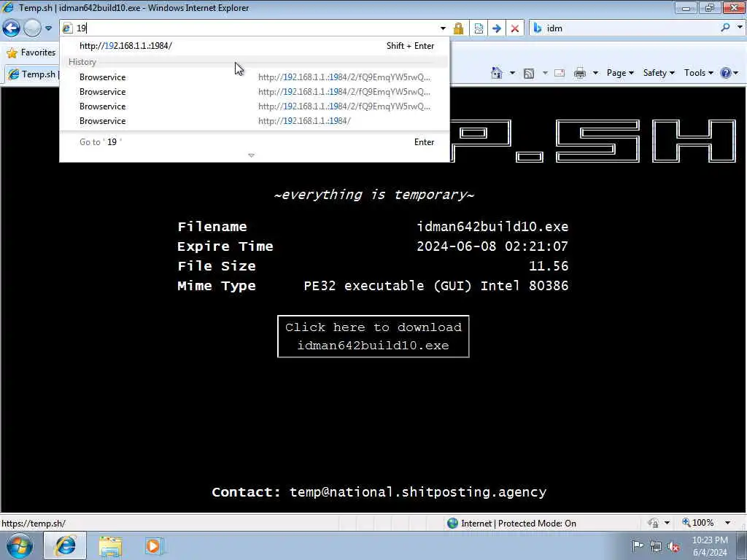Open the Feeds dropdown arrow
The width and height of the screenshot is (747, 560).
(545, 73)
